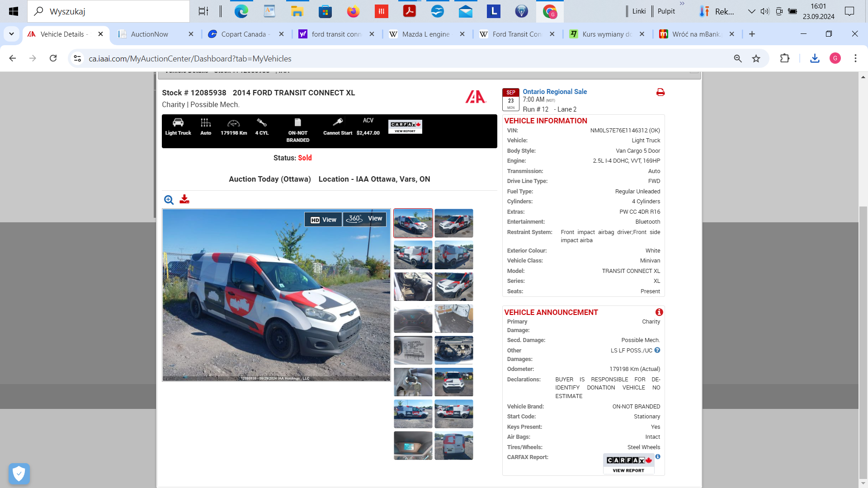The image size is (868, 488).
Task: Select the rear cargo doors thumbnail
Action: click(454, 446)
